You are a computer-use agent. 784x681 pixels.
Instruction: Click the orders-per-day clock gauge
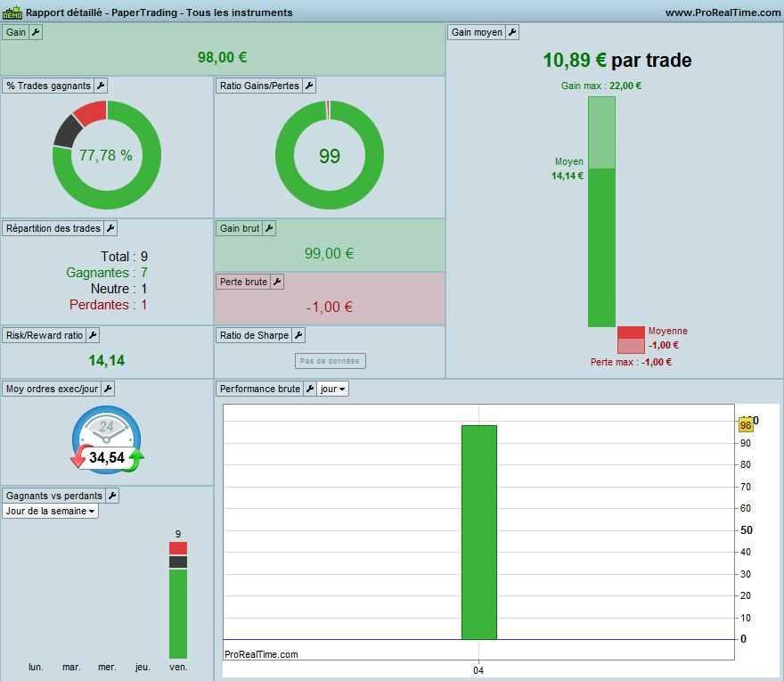(107, 439)
